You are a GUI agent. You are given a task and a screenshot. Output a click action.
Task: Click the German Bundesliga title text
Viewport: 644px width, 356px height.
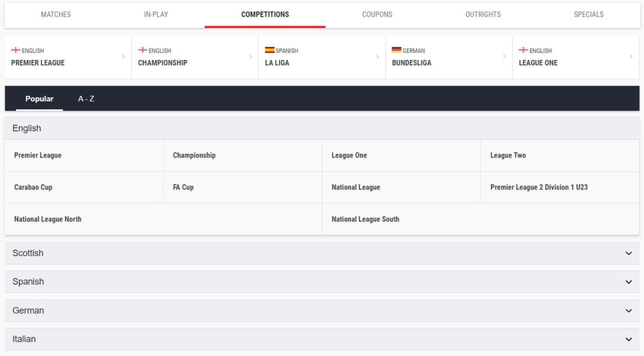[x=411, y=63]
